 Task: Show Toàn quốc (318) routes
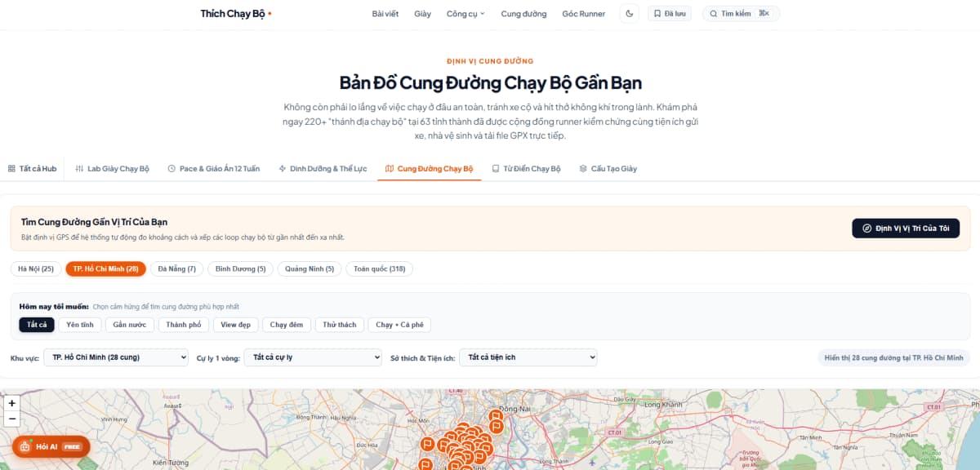pyautogui.click(x=380, y=268)
